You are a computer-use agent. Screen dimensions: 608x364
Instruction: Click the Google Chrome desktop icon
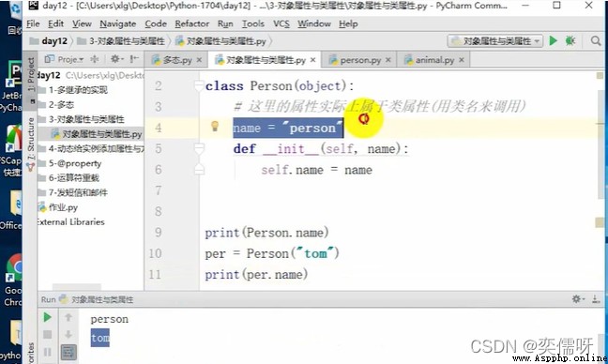[x=12, y=280]
